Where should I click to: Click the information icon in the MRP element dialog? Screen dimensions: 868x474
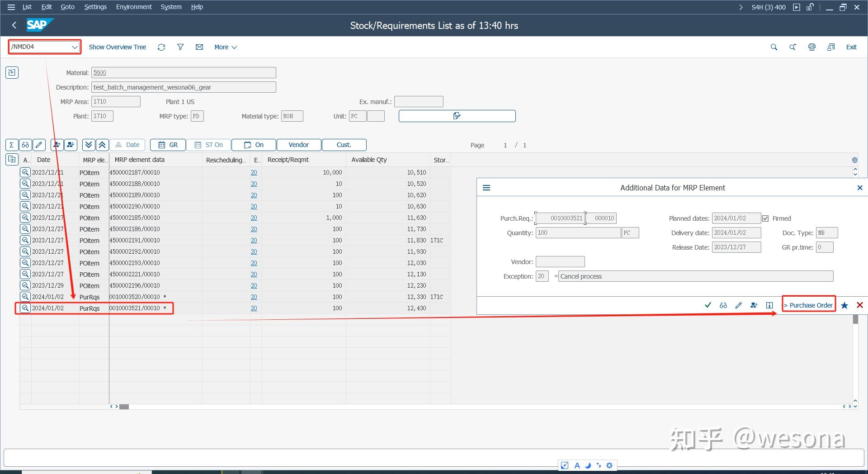point(769,305)
